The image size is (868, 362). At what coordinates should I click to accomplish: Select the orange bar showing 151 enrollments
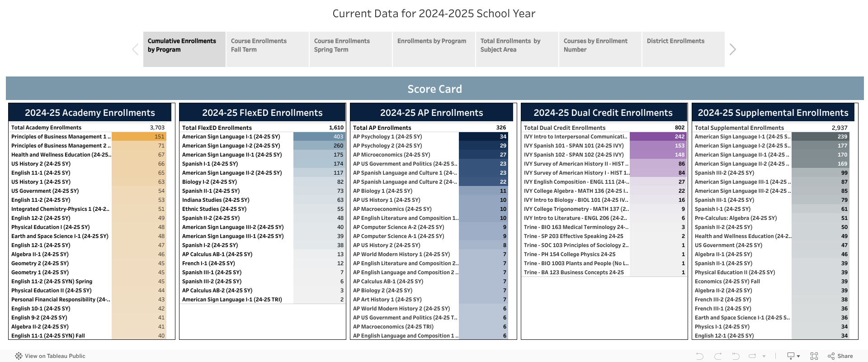139,137
